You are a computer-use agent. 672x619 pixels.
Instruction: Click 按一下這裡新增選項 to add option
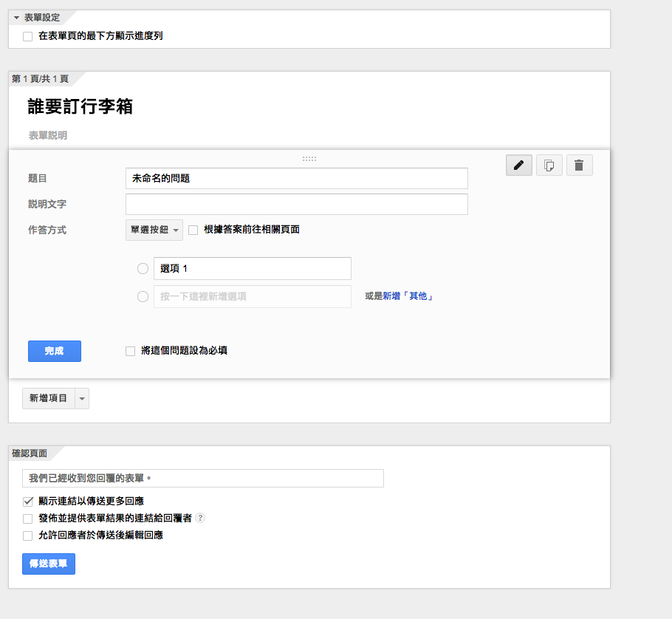253,296
